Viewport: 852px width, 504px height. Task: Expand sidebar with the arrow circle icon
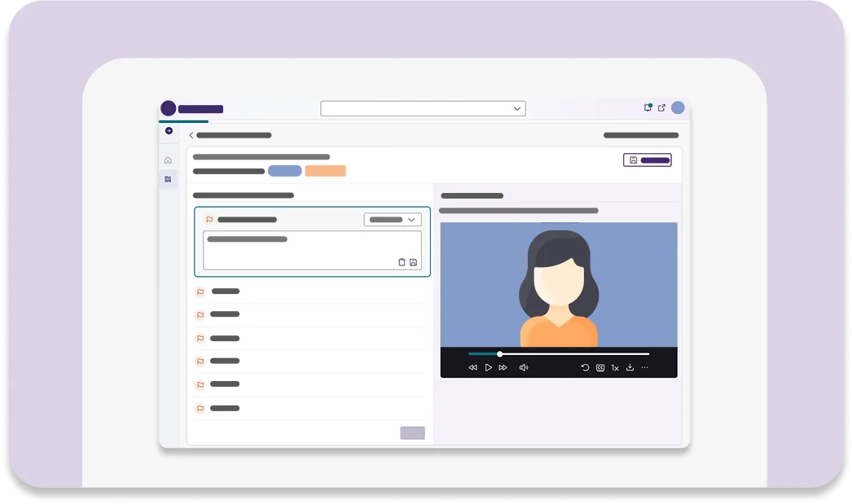click(x=169, y=131)
